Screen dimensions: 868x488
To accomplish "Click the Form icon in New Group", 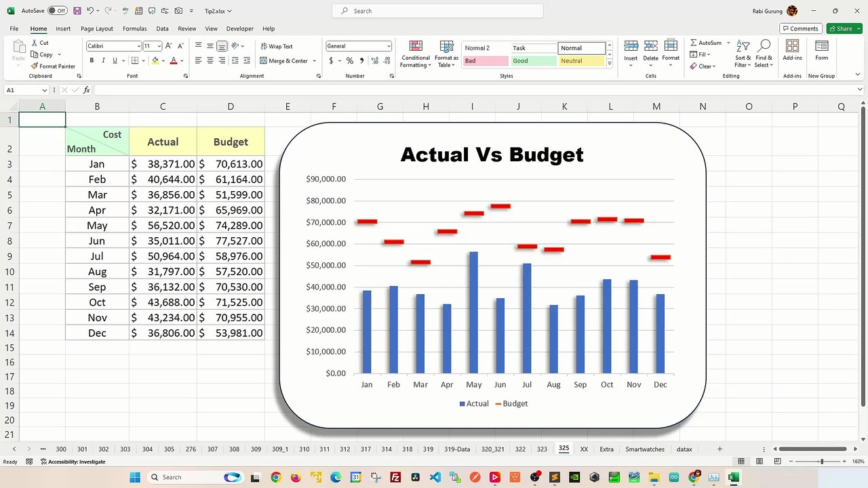I will [x=821, y=46].
